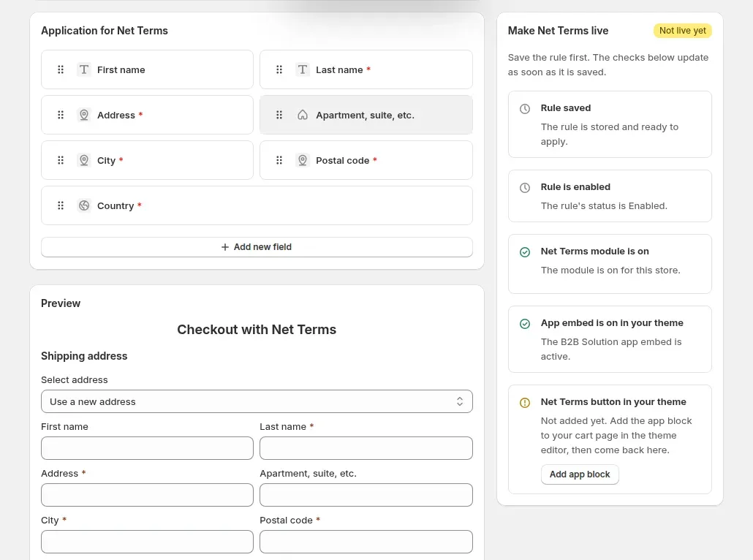The height and width of the screenshot is (560, 753).
Task: Click the Select address label
Action: click(x=75, y=380)
